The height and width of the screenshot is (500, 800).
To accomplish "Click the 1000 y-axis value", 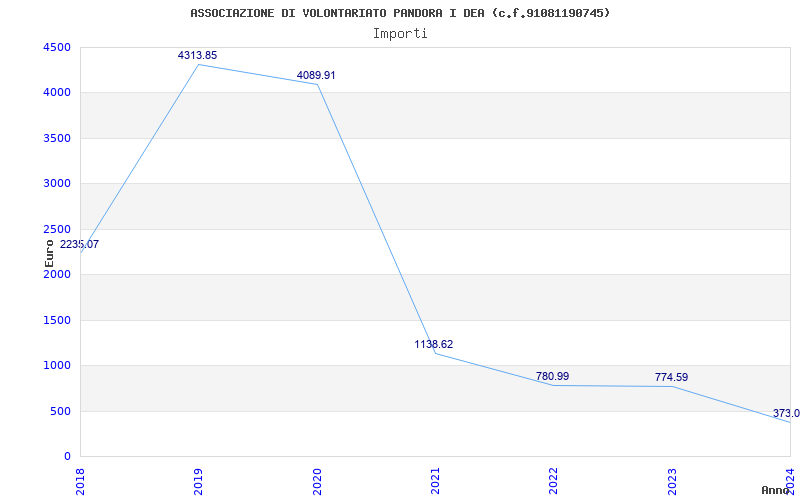I will (x=57, y=366).
